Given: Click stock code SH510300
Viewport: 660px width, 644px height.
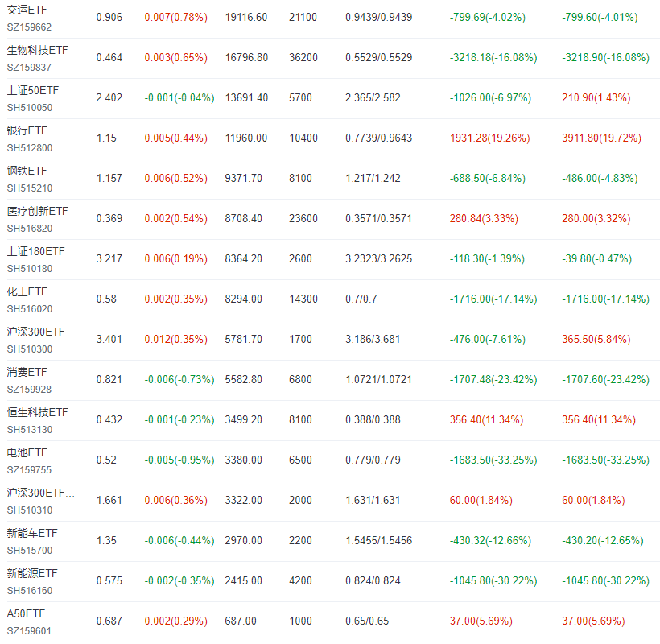Looking at the screenshot, I should [x=30, y=349].
